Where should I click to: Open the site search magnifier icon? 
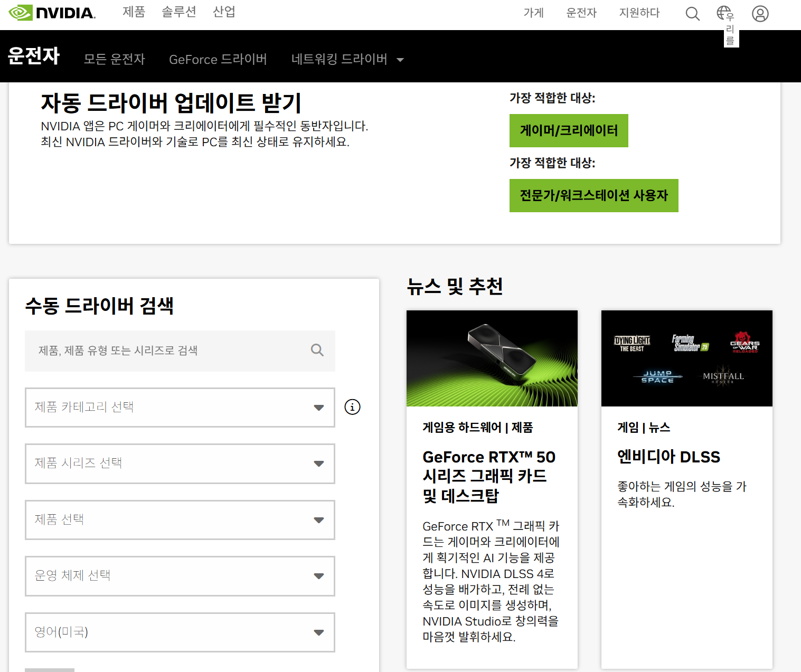[692, 14]
